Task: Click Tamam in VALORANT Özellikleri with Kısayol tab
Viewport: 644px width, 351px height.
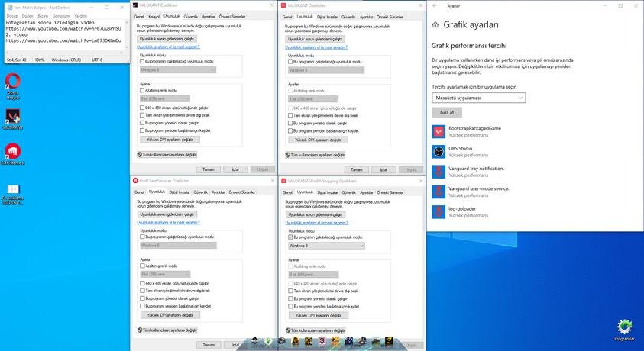Action: pyautogui.click(x=209, y=169)
